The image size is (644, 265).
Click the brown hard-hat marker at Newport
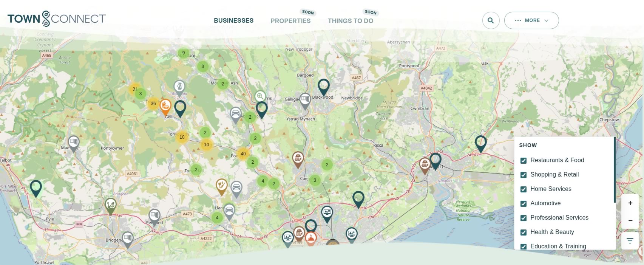pos(425,166)
